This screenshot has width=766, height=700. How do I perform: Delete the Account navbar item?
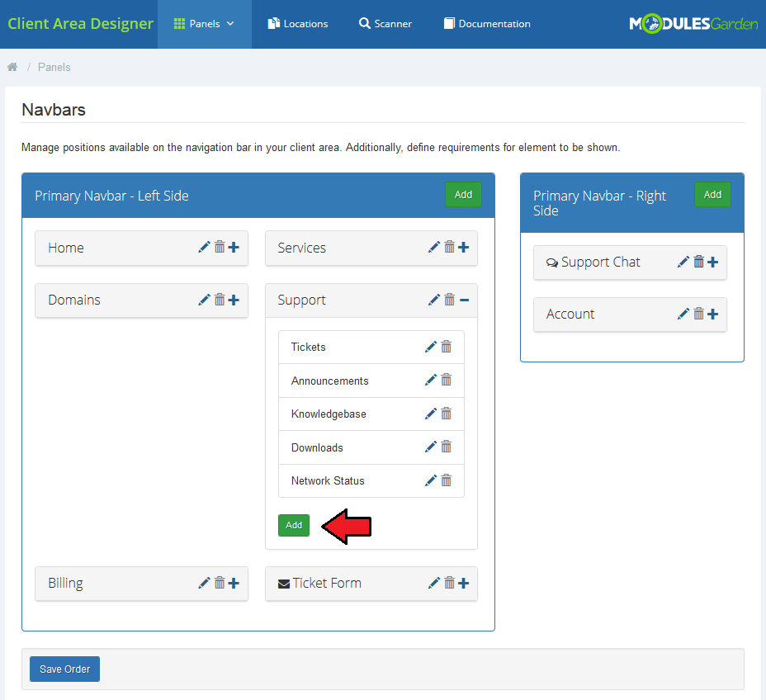(699, 314)
